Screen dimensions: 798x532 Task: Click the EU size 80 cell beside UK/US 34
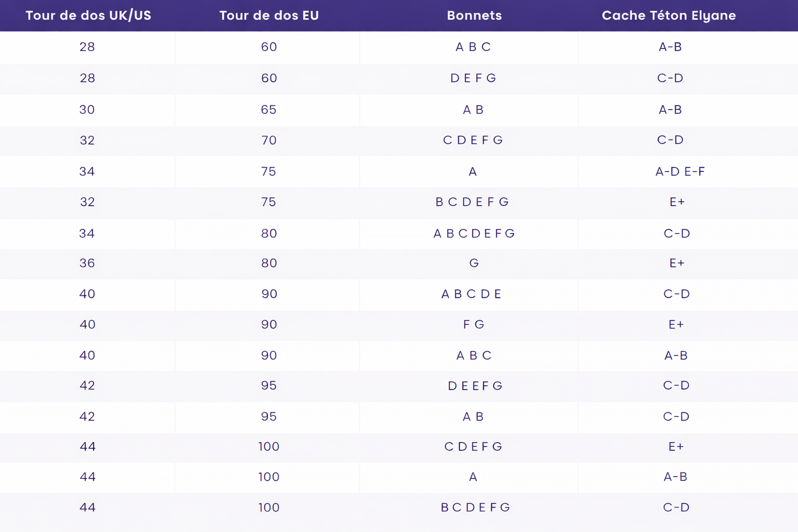pyautogui.click(x=269, y=233)
